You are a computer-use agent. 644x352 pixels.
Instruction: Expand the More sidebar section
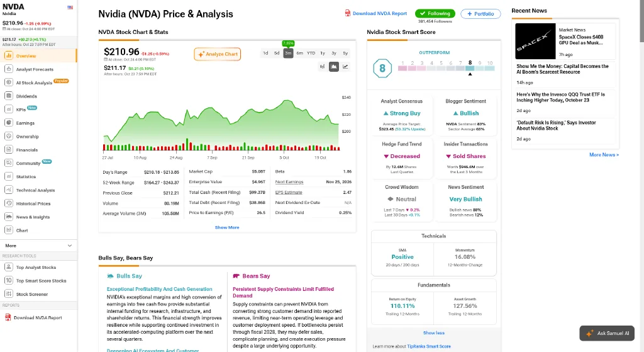tap(38, 246)
